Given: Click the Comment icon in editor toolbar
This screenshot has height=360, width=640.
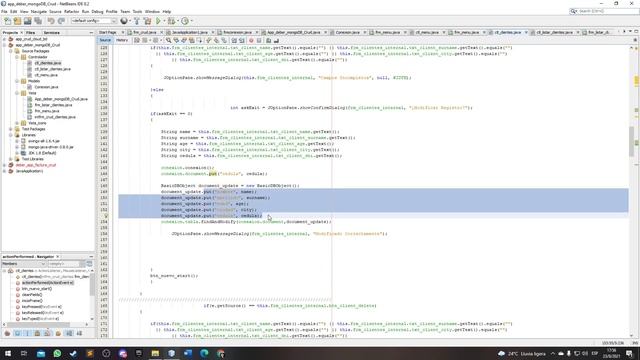Looking at the screenshot, I should tap(269, 40).
